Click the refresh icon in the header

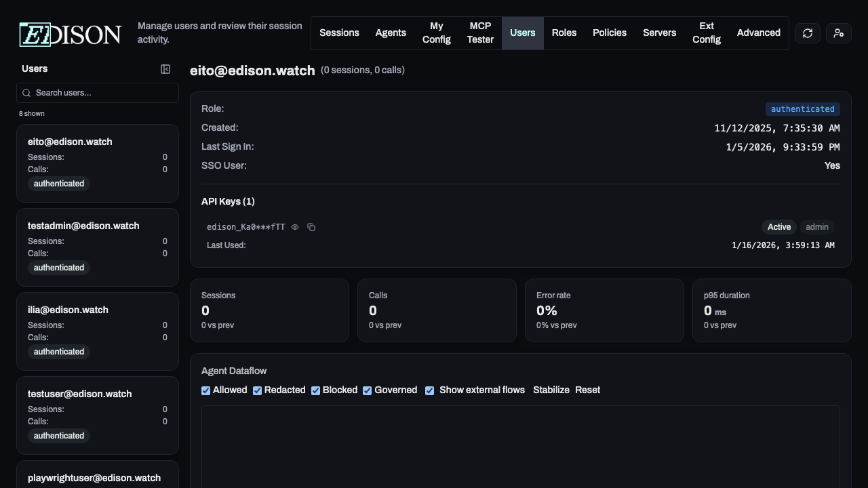807,33
